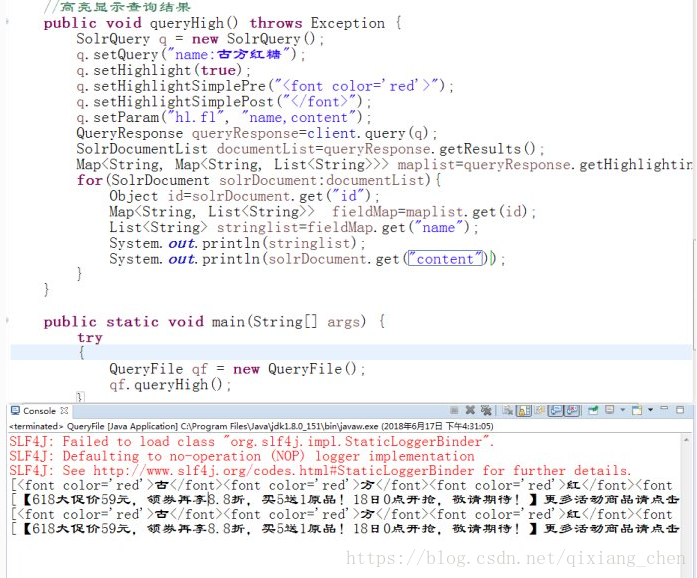697x578 pixels.
Task: Click the 'setHighlightSimplePost' code line
Action: click(x=223, y=102)
